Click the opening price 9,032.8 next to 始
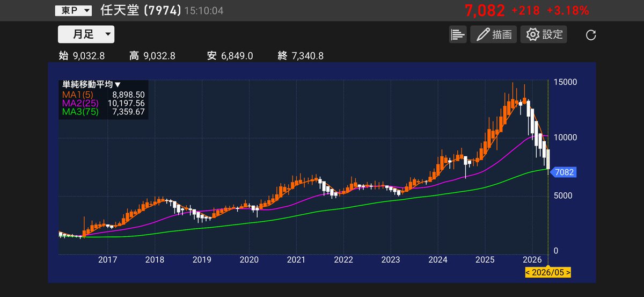The width and height of the screenshot is (644, 297). pos(89,55)
